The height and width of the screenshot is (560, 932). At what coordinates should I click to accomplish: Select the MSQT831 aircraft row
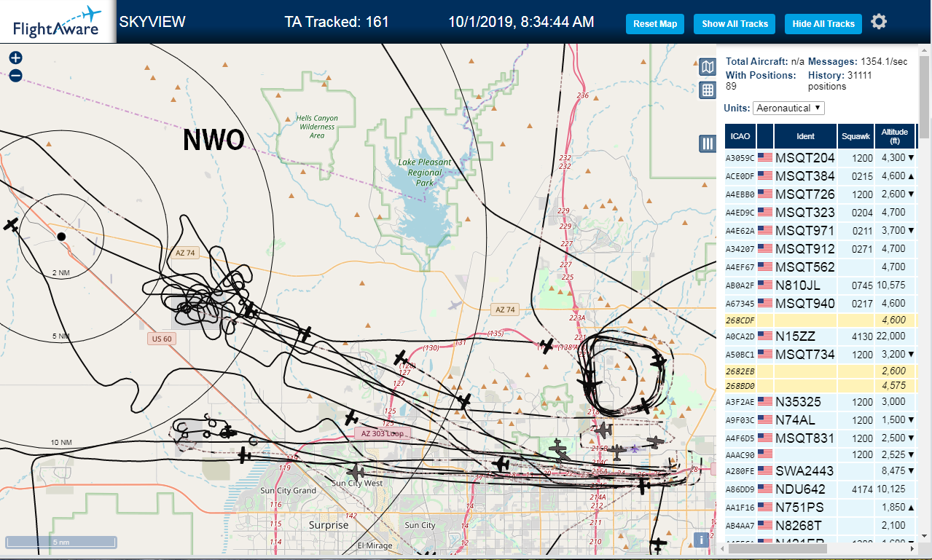pyautogui.click(x=820, y=438)
